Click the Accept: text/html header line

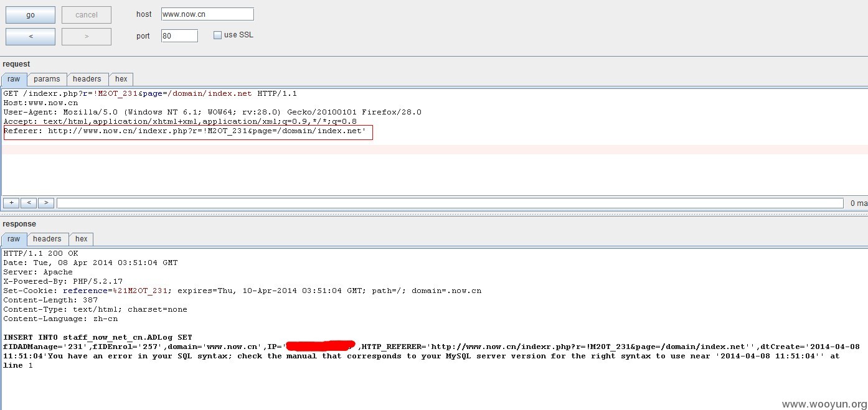180,122
